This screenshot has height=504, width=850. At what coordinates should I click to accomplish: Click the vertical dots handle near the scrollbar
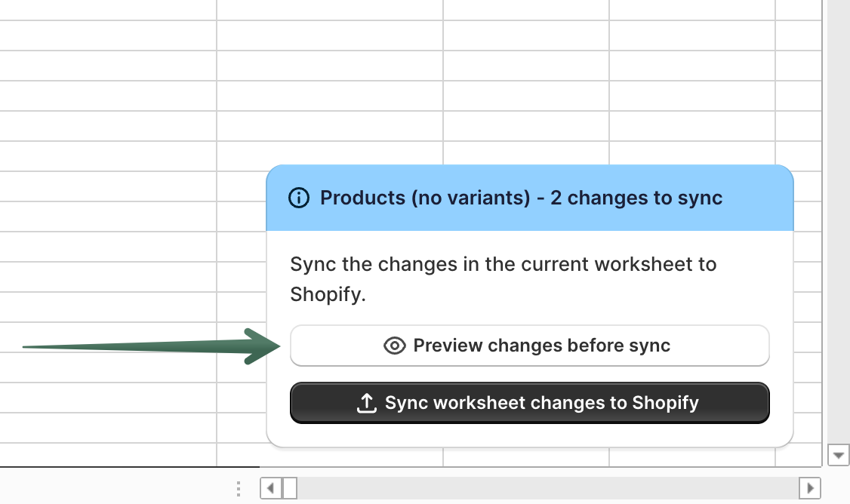tap(239, 488)
